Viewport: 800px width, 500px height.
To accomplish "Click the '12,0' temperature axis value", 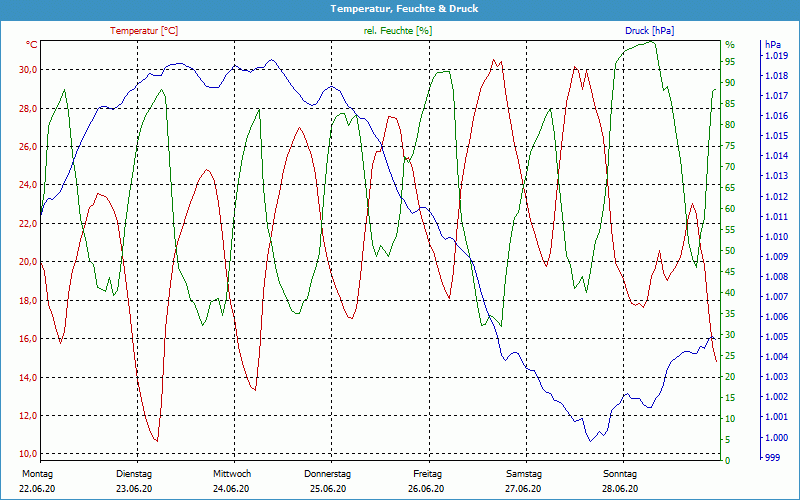I will coord(28,416).
